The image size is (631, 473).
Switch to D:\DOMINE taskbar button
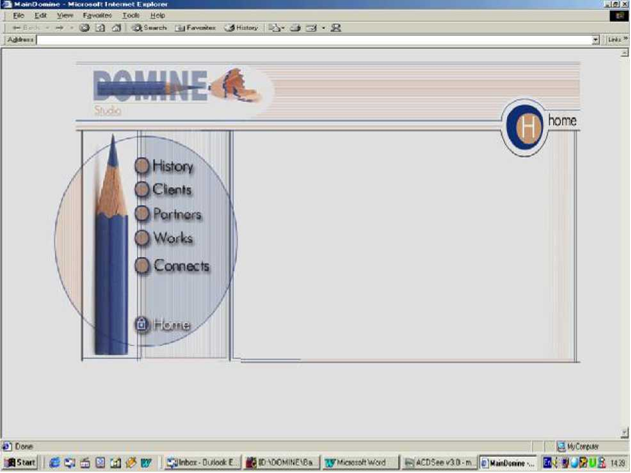[281, 463]
